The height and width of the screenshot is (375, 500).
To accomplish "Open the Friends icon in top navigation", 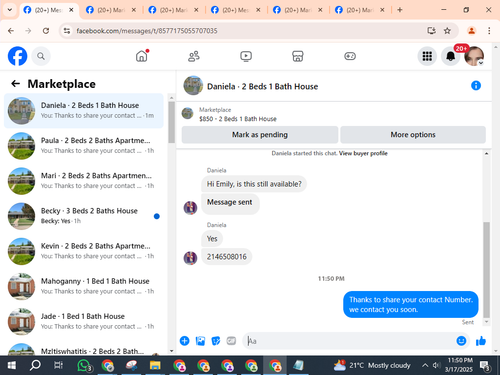I will click(194, 56).
